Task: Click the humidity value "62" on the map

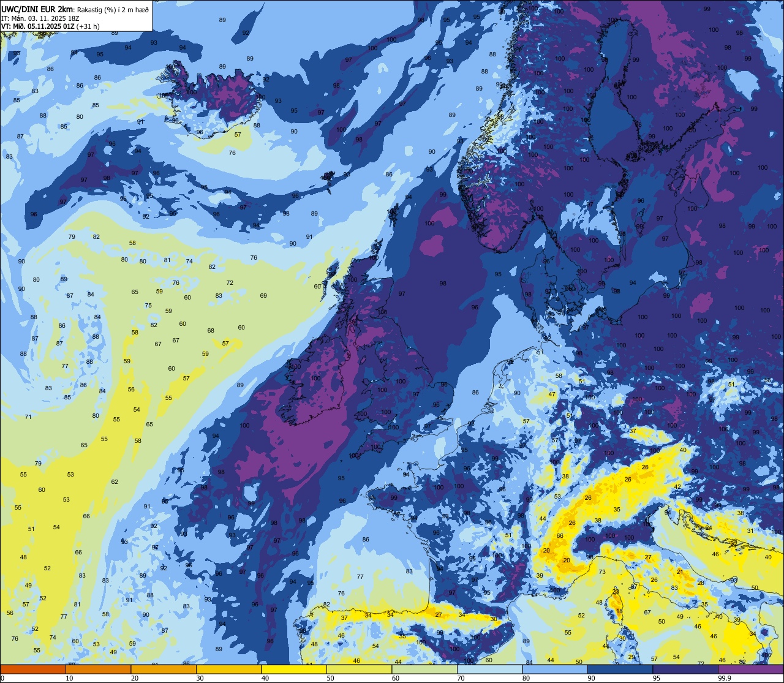Action: click(115, 481)
